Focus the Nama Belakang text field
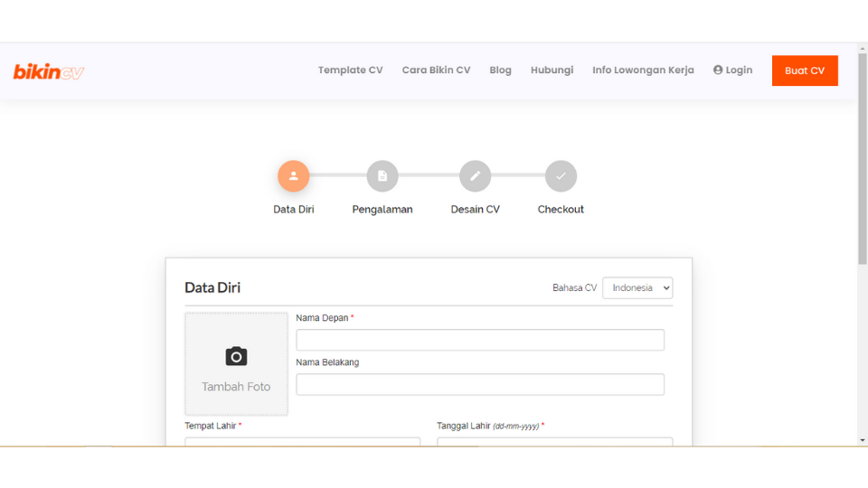The width and height of the screenshot is (868, 488). coord(479,384)
